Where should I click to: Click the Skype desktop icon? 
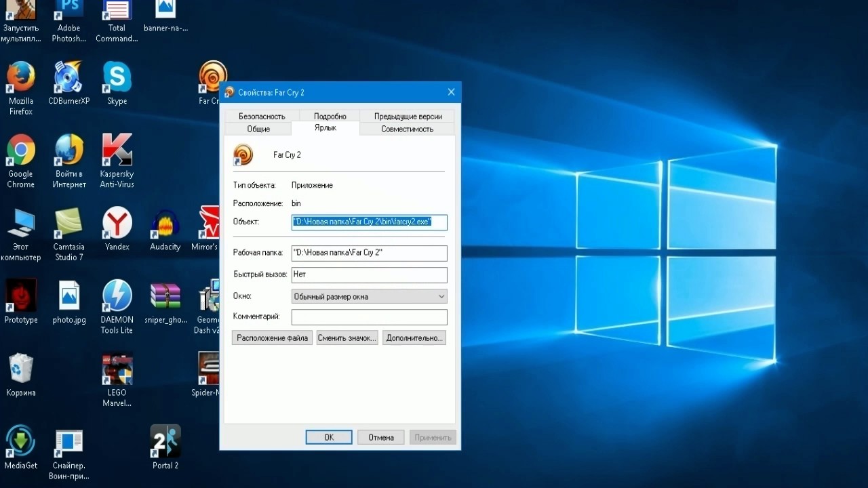117,83
